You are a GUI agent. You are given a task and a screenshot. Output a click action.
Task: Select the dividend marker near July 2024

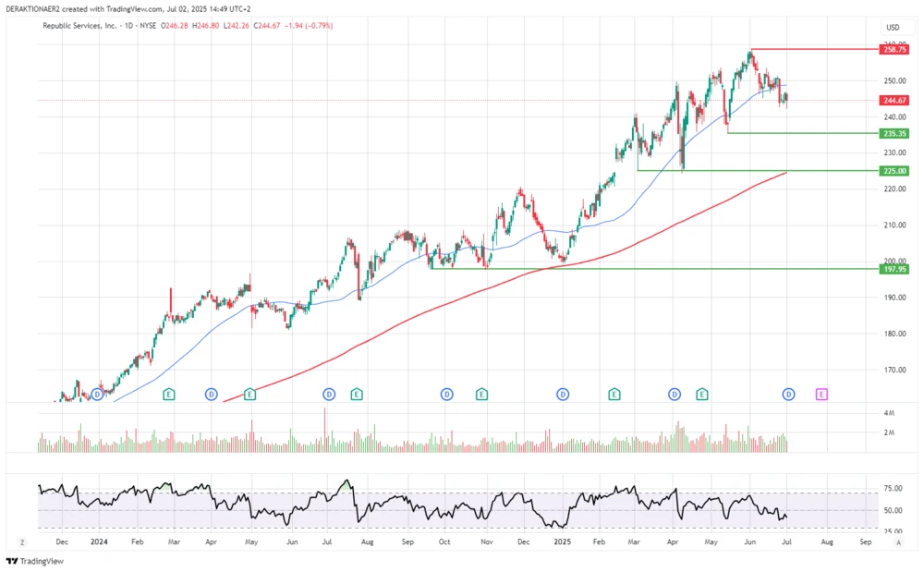(327, 394)
